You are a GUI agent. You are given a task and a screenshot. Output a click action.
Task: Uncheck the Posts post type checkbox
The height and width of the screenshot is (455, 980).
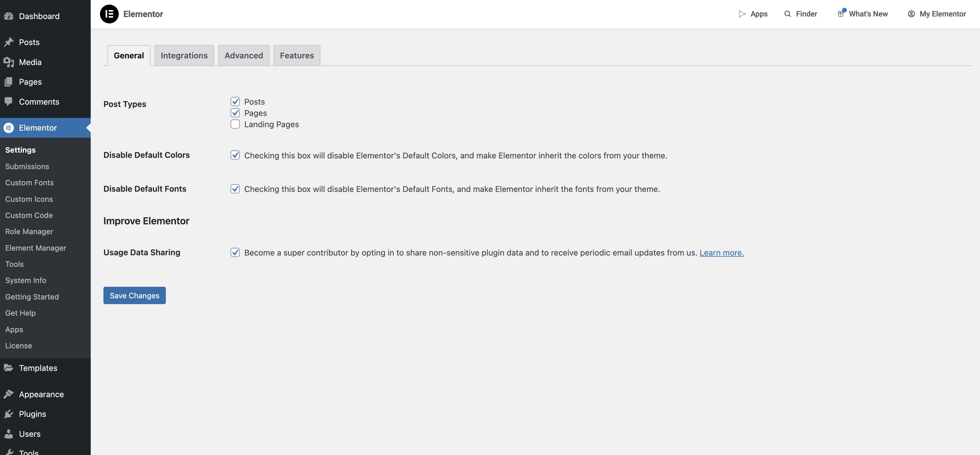[235, 101]
